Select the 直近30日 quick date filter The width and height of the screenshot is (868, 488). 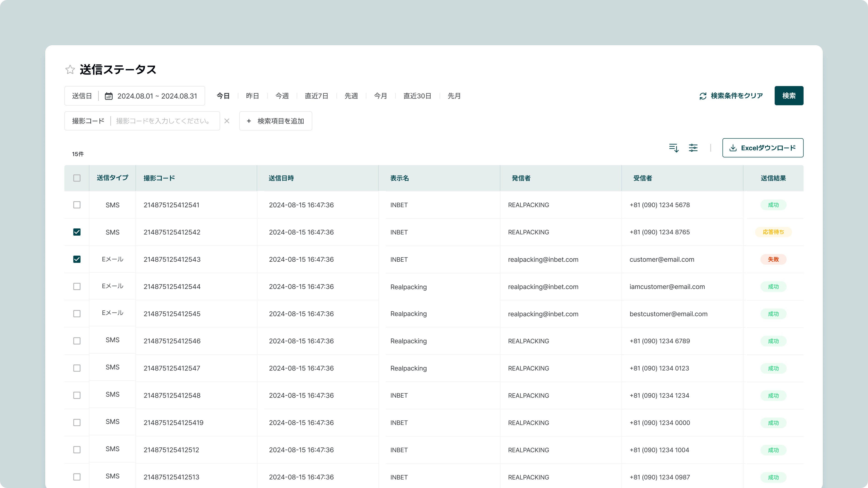[417, 96]
